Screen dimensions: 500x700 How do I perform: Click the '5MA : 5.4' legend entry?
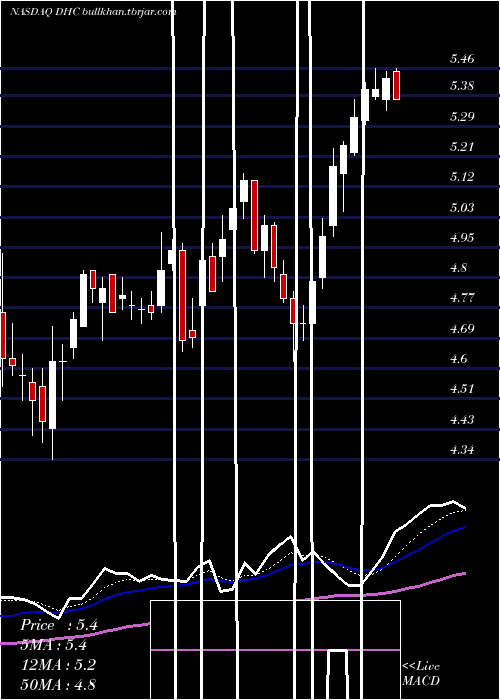coord(54,645)
